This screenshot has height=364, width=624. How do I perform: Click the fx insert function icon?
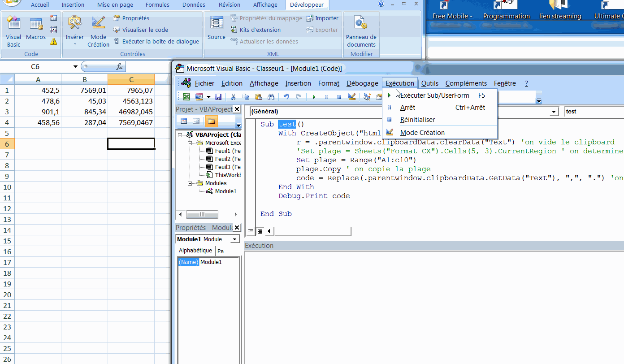tap(119, 67)
